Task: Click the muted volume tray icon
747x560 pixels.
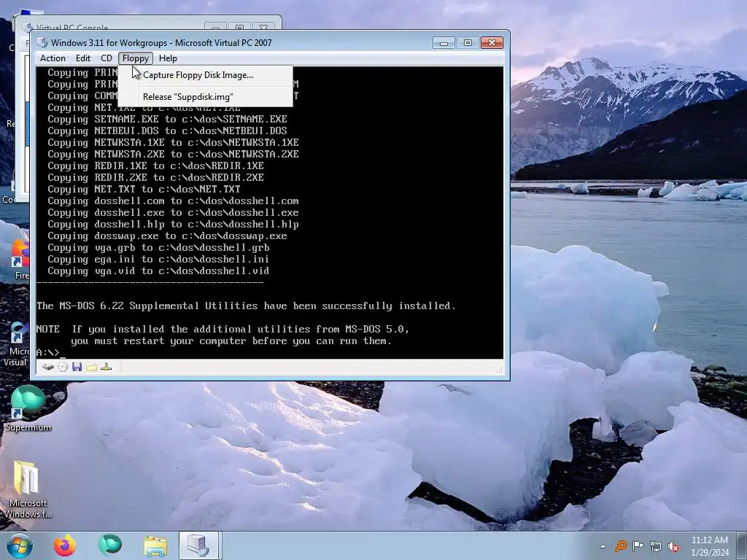Action: coord(673,545)
